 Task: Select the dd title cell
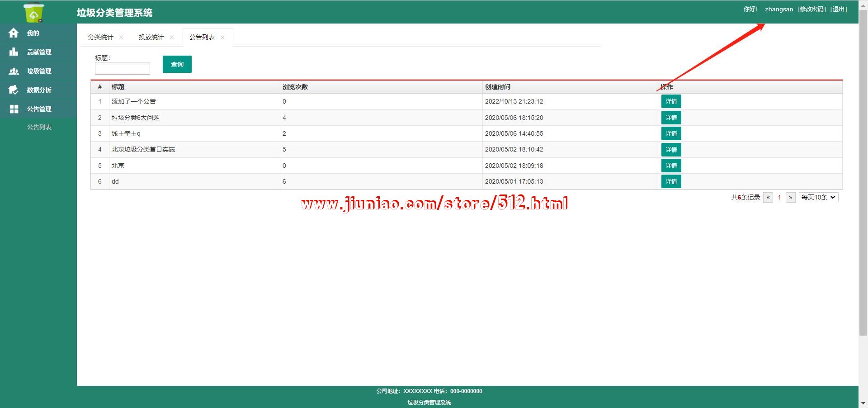coord(194,181)
